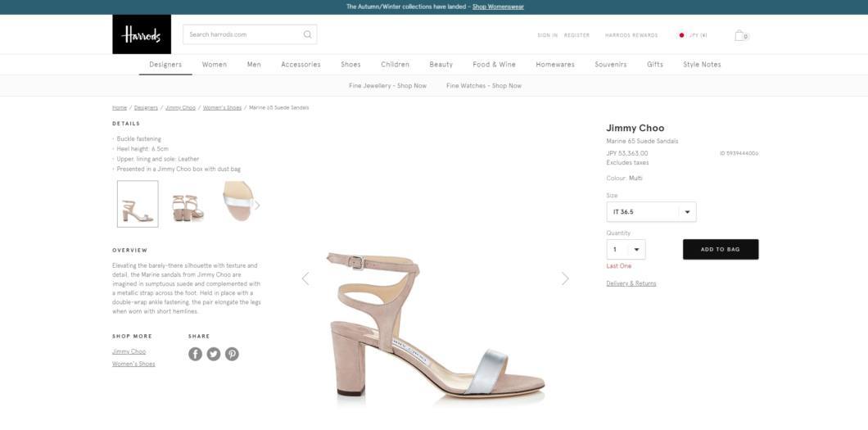Click Fine Jewellery - Shop Now link

(x=387, y=86)
